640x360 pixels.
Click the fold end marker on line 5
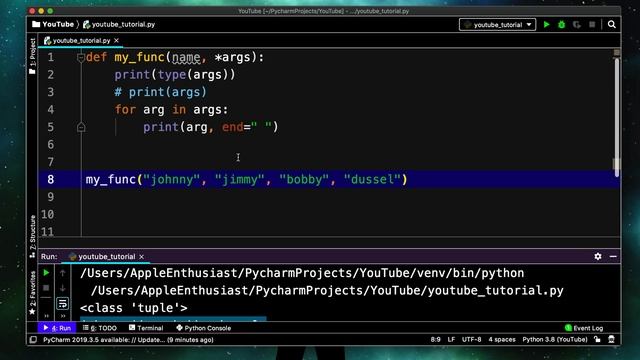(x=81, y=127)
